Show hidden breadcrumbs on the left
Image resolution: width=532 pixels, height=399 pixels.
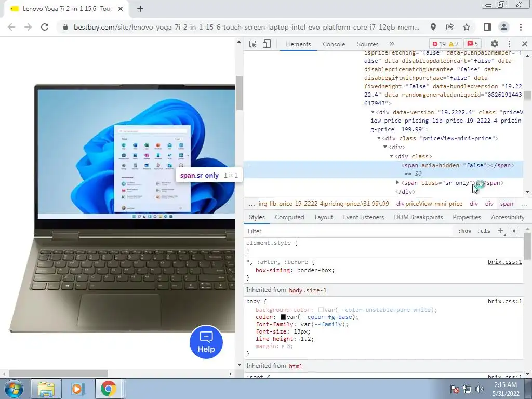251,204
